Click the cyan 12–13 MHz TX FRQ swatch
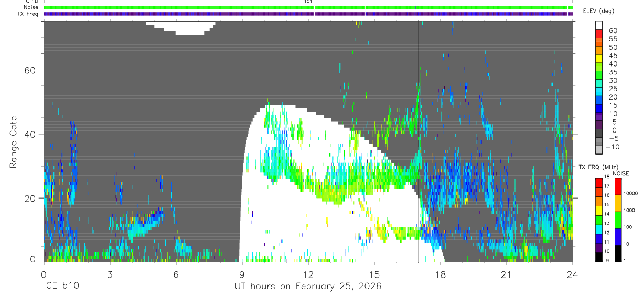 pos(599,229)
